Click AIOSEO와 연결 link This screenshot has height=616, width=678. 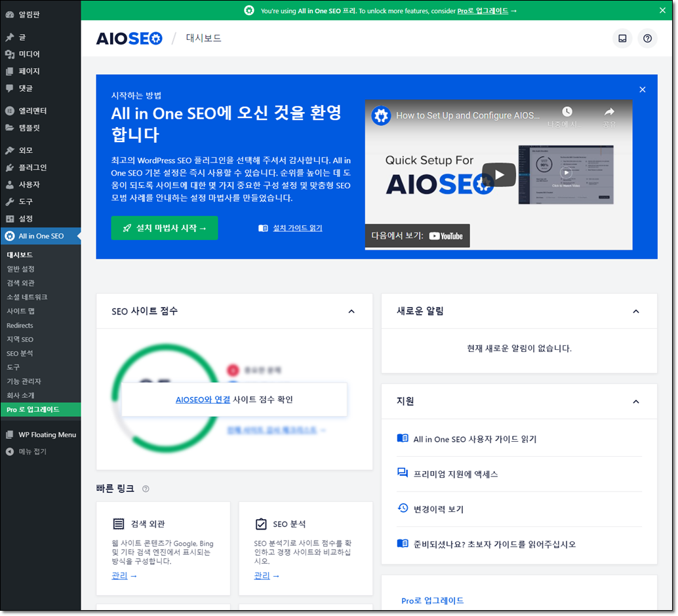(x=203, y=400)
